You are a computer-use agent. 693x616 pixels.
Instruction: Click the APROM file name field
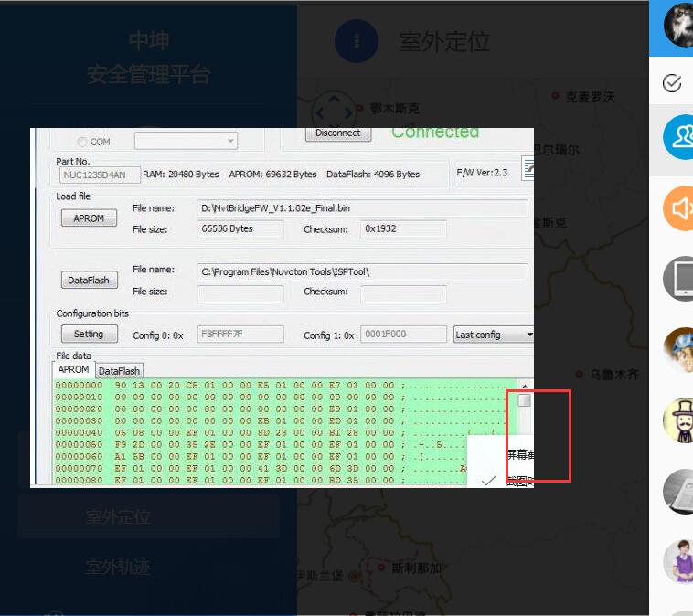[x=362, y=208]
